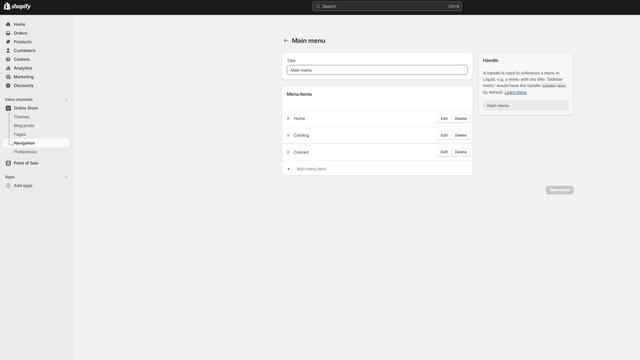
Task: Click the Products tag icon
Action: [x=8, y=42]
